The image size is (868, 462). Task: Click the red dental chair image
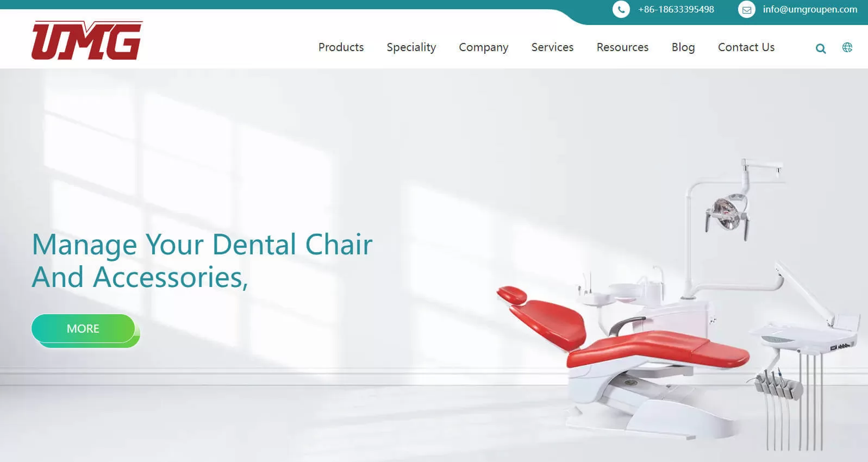coord(622,348)
